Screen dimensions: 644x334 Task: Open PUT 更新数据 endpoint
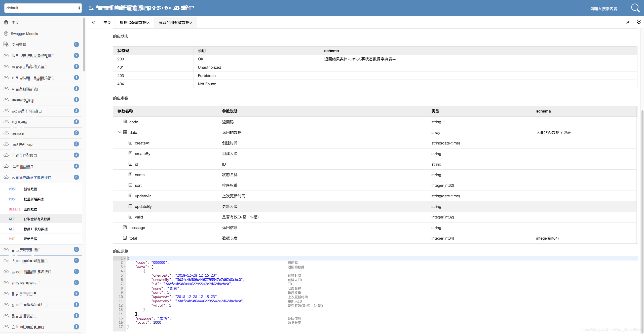(x=30, y=239)
